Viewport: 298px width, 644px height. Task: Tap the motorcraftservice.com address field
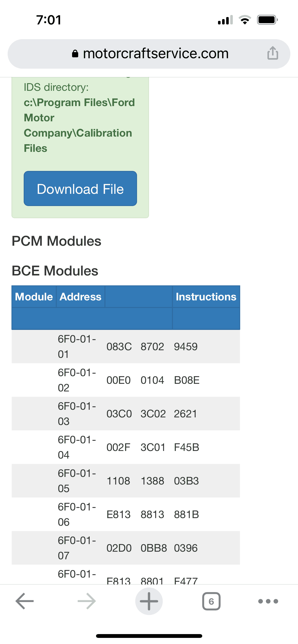pyautogui.click(x=149, y=54)
